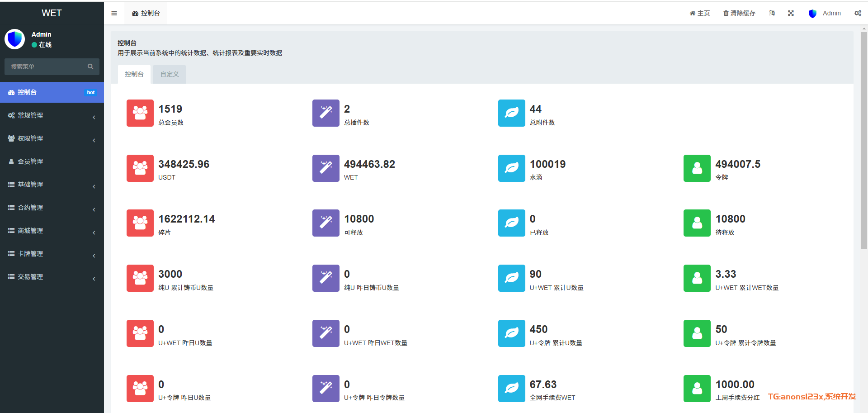Click the 清除缓存 button in header

739,13
